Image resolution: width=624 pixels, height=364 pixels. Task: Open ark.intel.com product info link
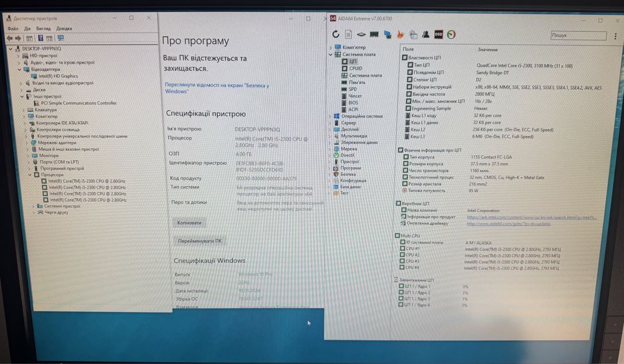532,217
